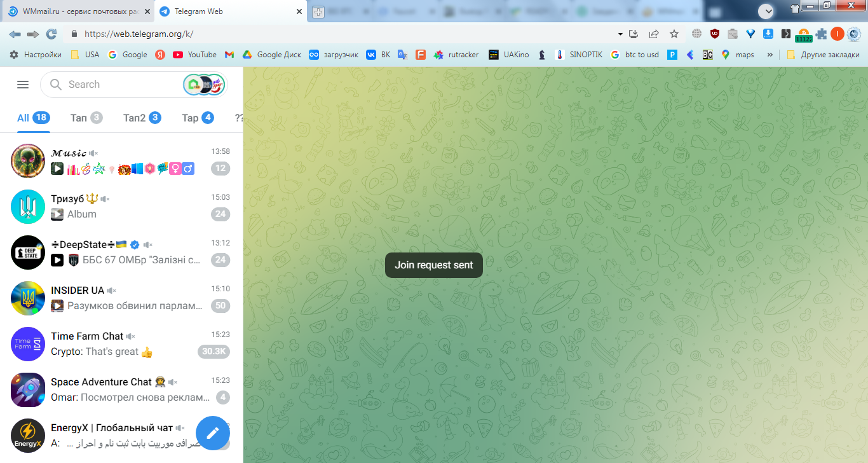868x463 pixels.
Task: Open the uBlock Origin extension
Action: coord(715,34)
